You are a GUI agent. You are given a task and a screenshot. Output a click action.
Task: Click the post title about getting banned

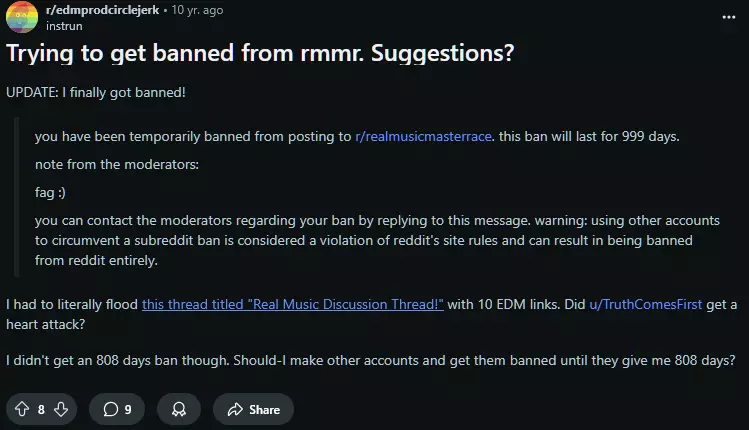point(260,53)
